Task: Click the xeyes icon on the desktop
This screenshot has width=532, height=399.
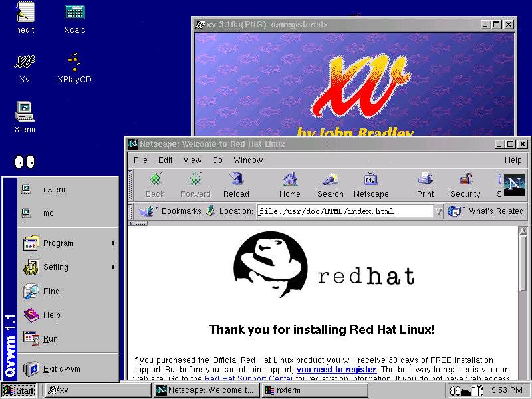Action: [25, 162]
